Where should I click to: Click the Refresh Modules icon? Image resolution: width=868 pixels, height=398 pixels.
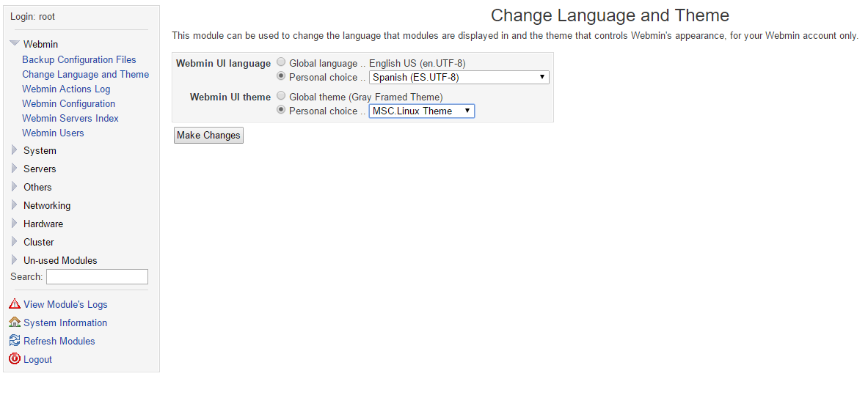coord(15,341)
